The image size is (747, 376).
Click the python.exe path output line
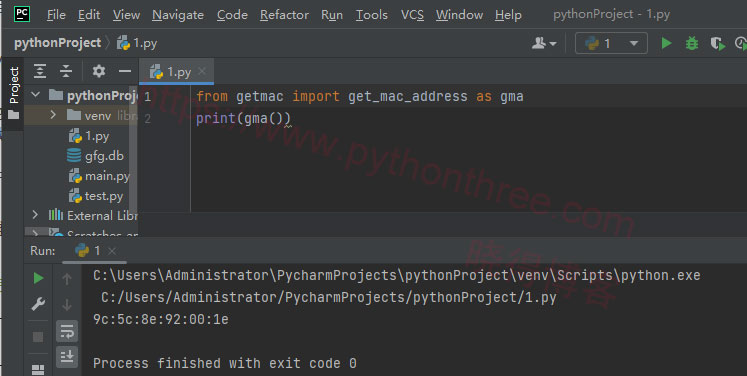click(396, 275)
